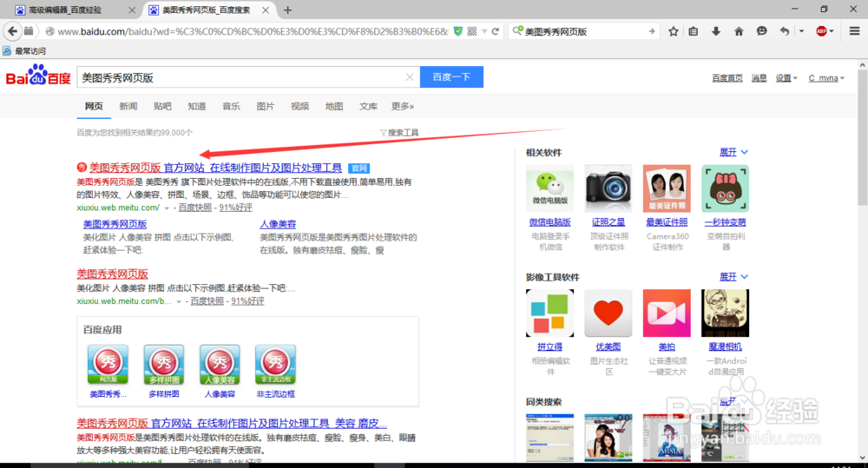Open a new browser tab with plus
868x468 pixels.
(x=287, y=10)
